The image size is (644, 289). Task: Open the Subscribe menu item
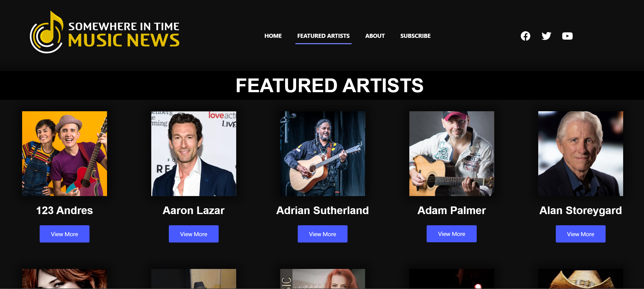(x=415, y=36)
